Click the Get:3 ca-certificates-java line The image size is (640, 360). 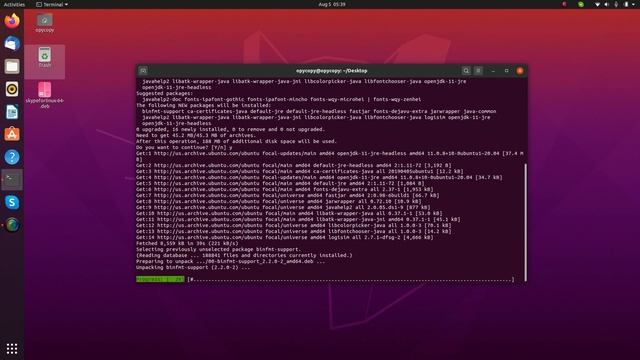300,171
